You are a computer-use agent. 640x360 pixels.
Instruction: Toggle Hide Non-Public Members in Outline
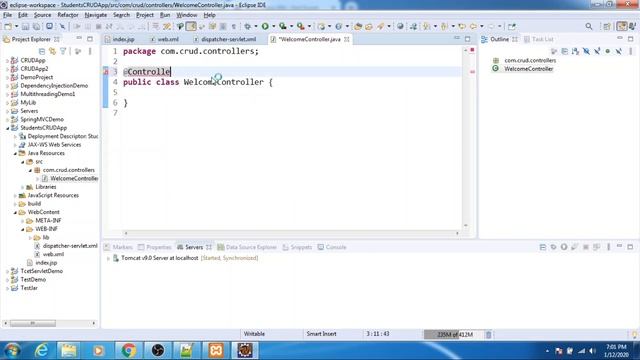pyautogui.click(x=607, y=51)
